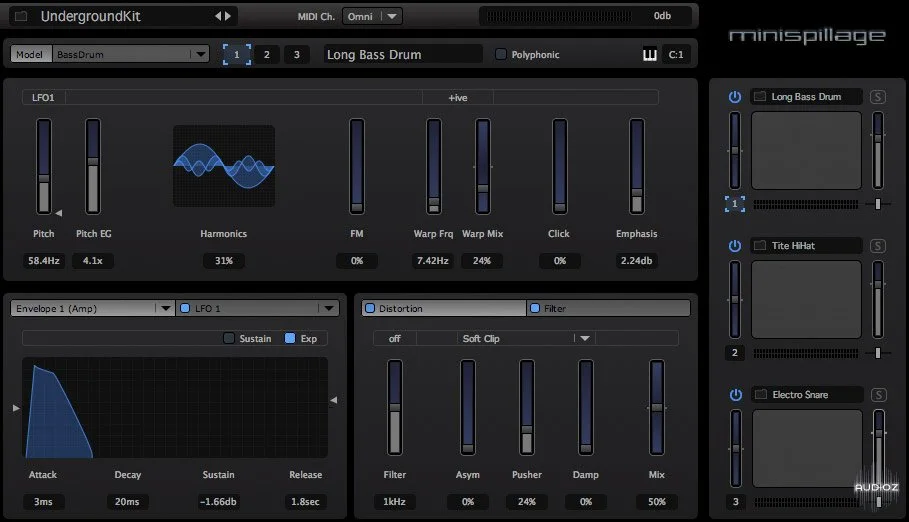The width and height of the screenshot is (909, 522).
Task: Trigger the Tite HiHat pad
Action: (x=806, y=300)
